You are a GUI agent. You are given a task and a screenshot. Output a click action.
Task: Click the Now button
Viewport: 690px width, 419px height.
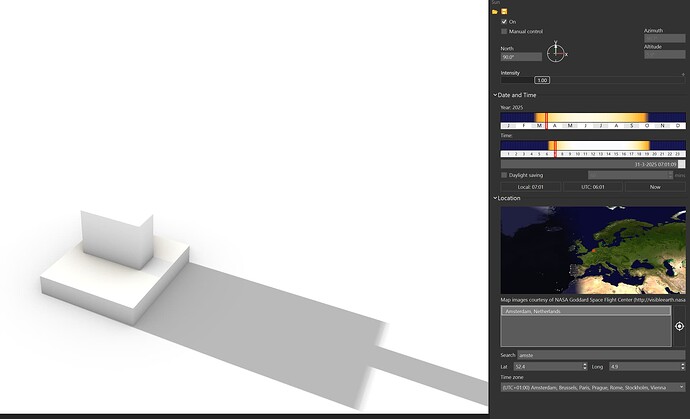point(655,187)
